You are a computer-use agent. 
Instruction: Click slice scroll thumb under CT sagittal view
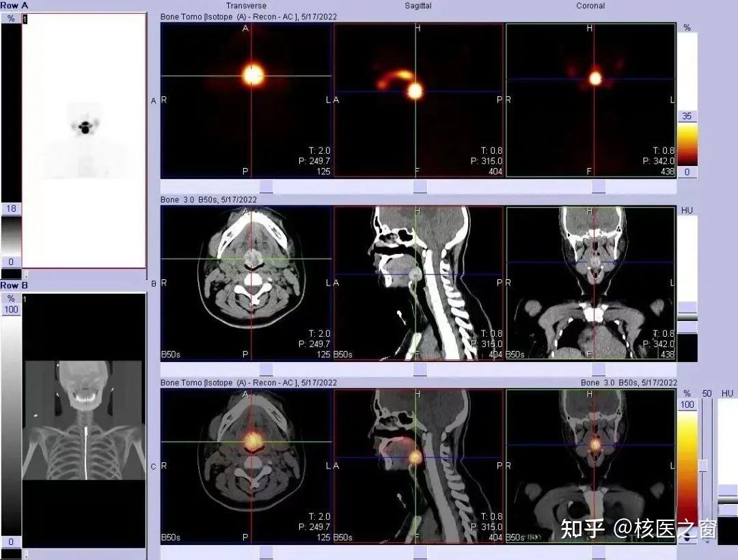(x=420, y=369)
